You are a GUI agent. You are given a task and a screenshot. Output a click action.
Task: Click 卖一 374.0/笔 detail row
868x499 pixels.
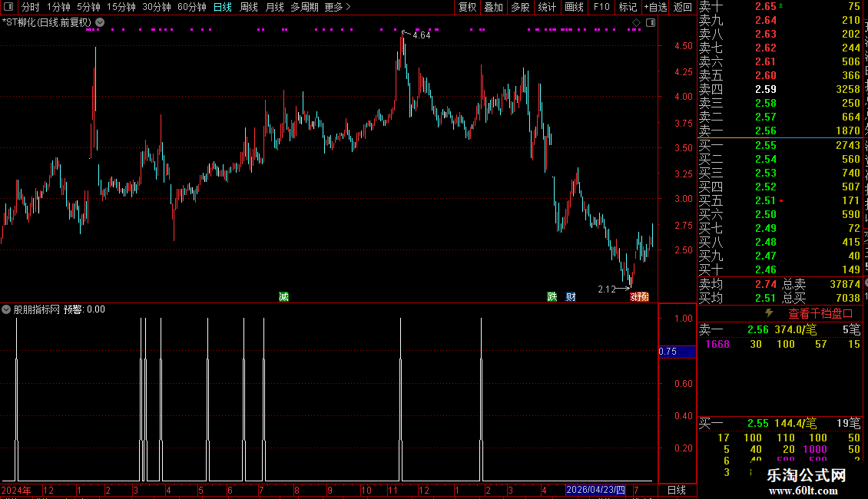pyautogui.click(x=780, y=329)
